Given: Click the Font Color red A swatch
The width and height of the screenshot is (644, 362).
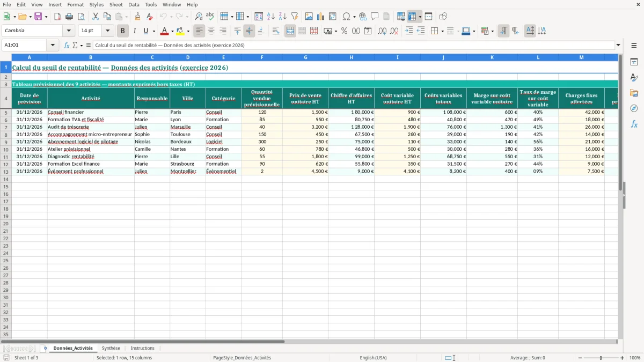Looking at the screenshot, I should point(165,31).
